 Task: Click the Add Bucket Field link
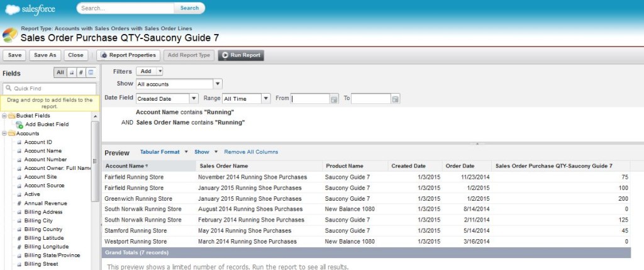click(47, 124)
